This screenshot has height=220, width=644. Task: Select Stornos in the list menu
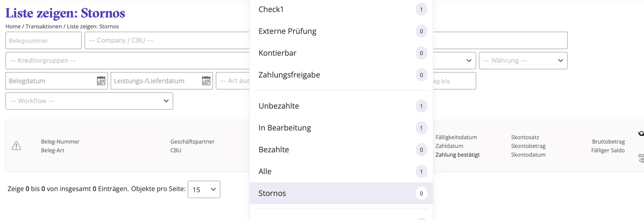(341, 193)
